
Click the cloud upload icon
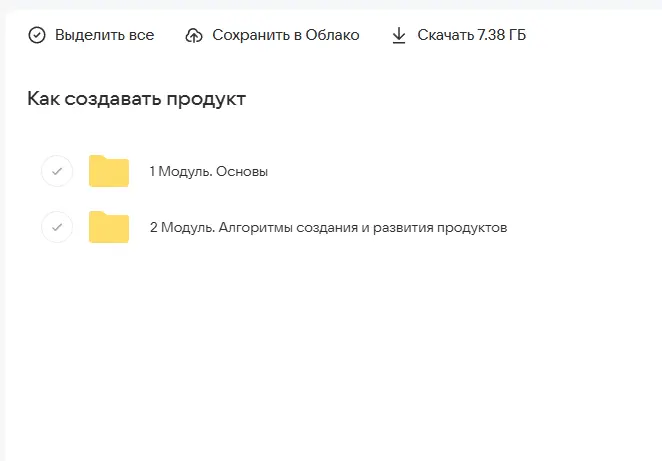coord(194,36)
